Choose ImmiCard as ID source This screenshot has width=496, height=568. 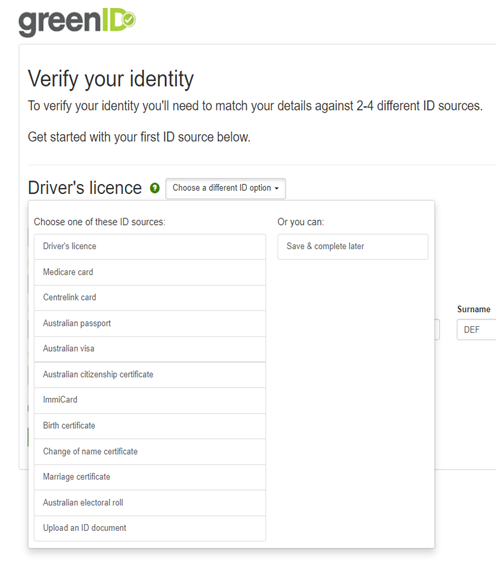tap(150, 400)
